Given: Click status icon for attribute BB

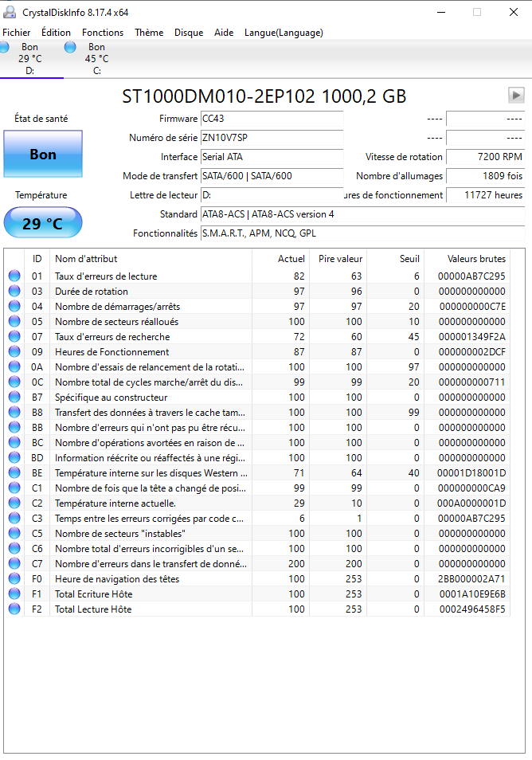Looking at the screenshot, I should click(x=14, y=427).
